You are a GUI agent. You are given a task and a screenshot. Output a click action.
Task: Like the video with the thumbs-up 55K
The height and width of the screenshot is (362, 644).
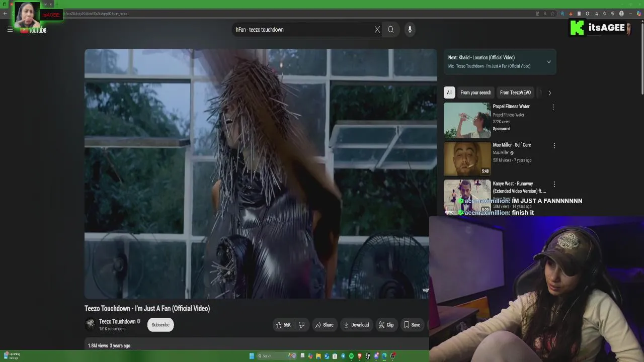click(x=283, y=325)
